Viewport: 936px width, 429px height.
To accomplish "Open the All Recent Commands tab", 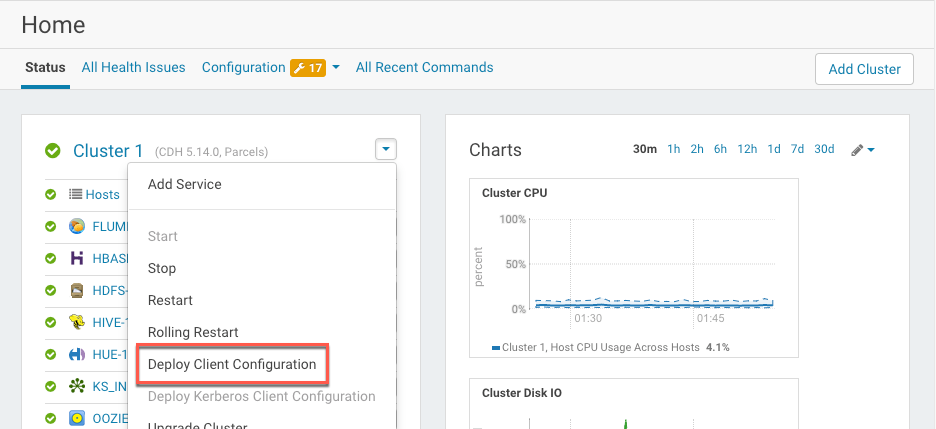I will pos(424,68).
